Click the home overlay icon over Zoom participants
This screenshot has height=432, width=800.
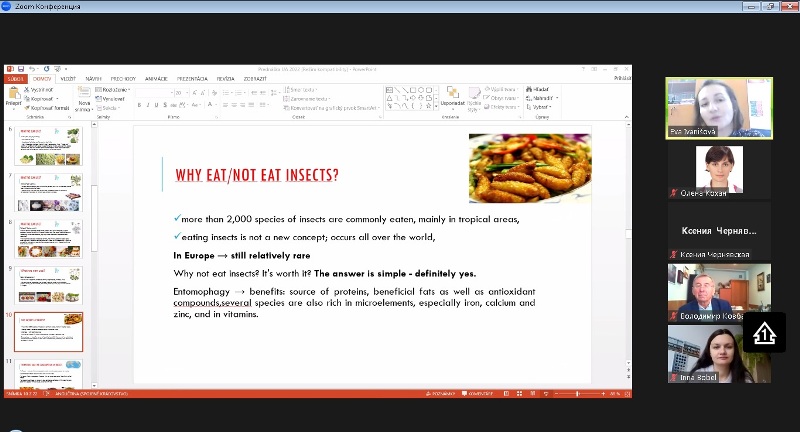(764, 334)
